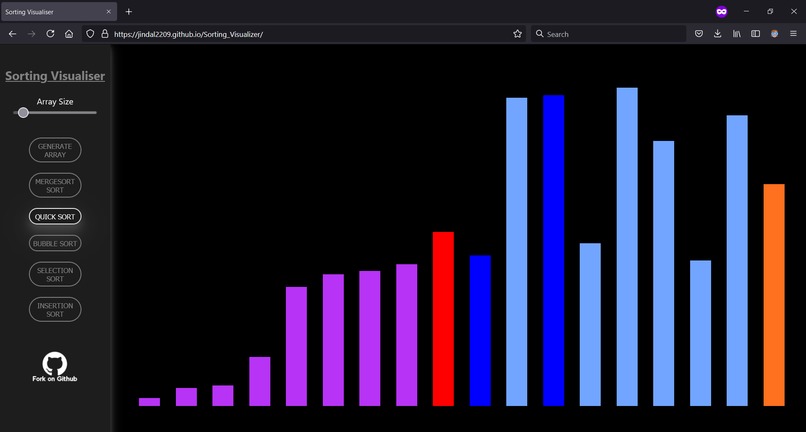The height and width of the screenshot is (432, 806).
Task: Open the downloads panel
Action: point(718,34)
